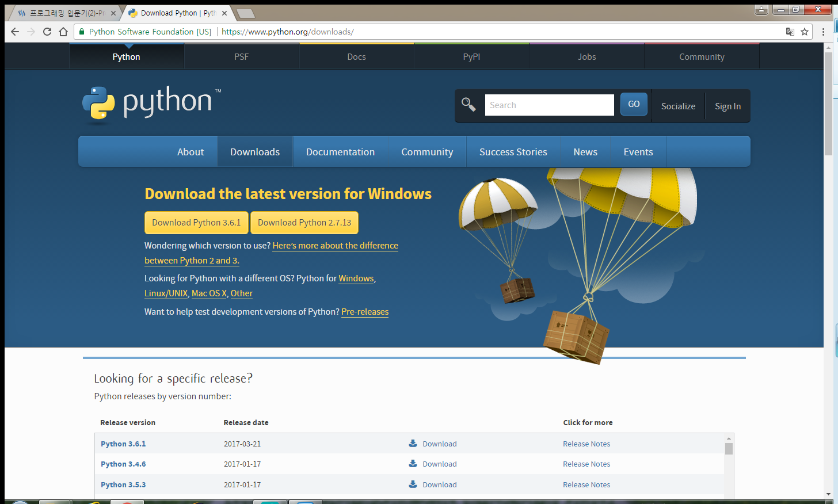Follow the Windows OS link
838x504 pixels.
pos(356,278)
